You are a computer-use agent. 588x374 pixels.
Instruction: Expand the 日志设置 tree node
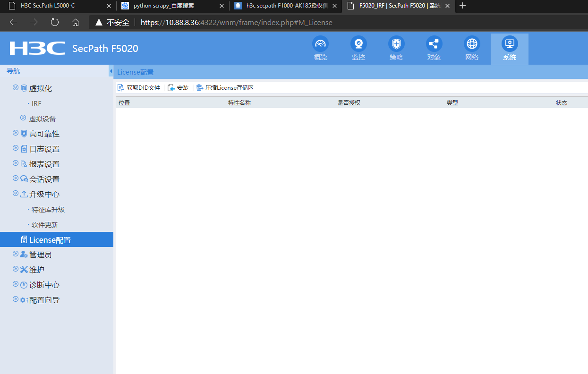(16, 148)
